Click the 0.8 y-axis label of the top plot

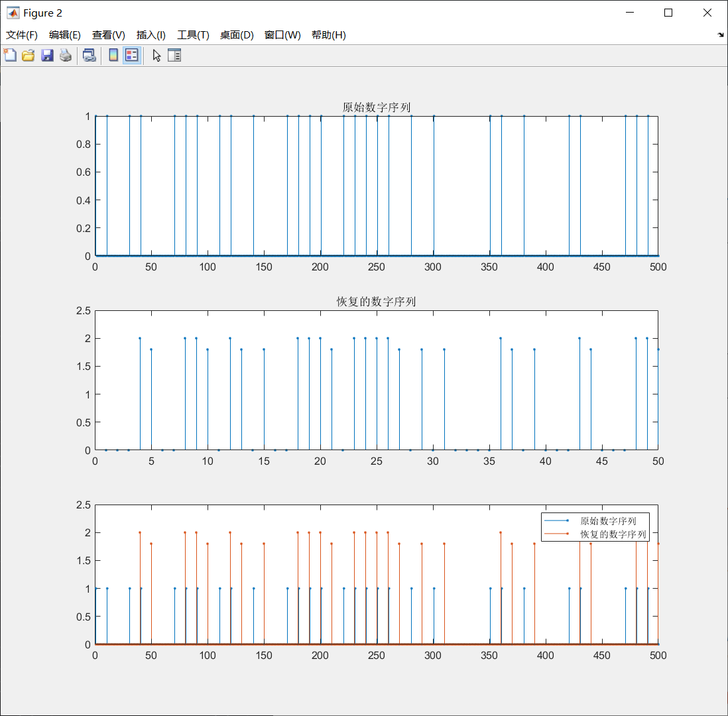[84, 145]
